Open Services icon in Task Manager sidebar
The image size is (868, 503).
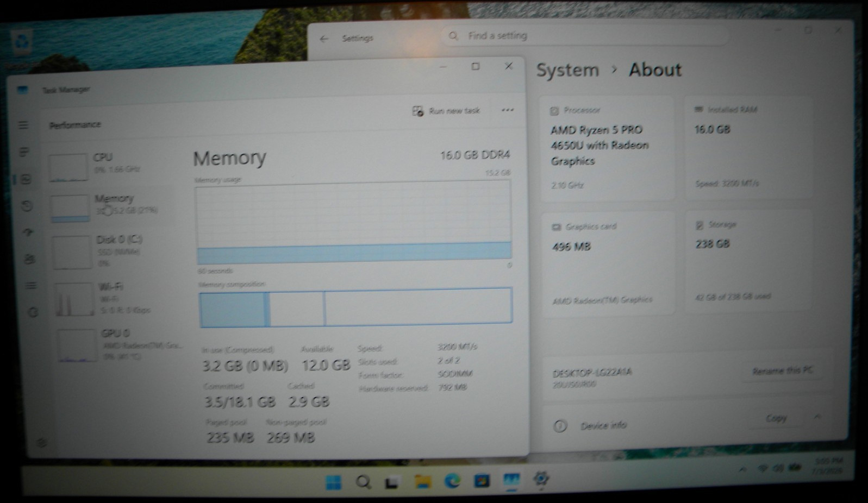click(33, 312)
